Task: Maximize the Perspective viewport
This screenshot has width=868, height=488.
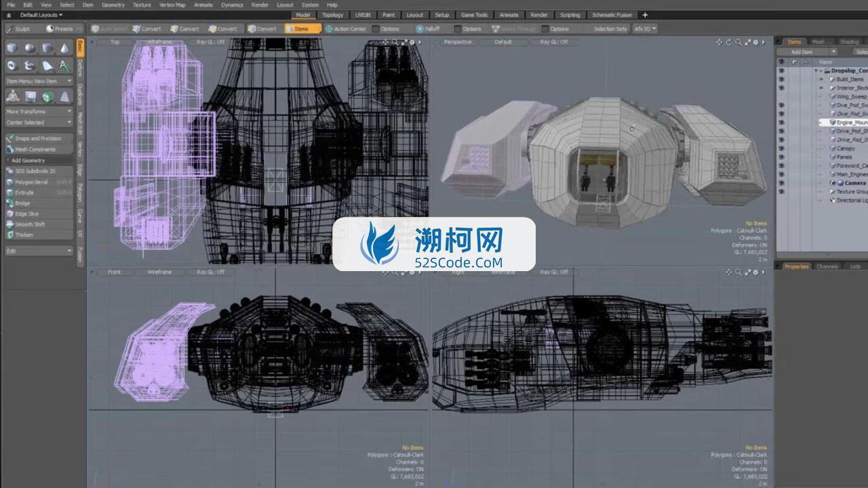Action: [x=748, y=42]
